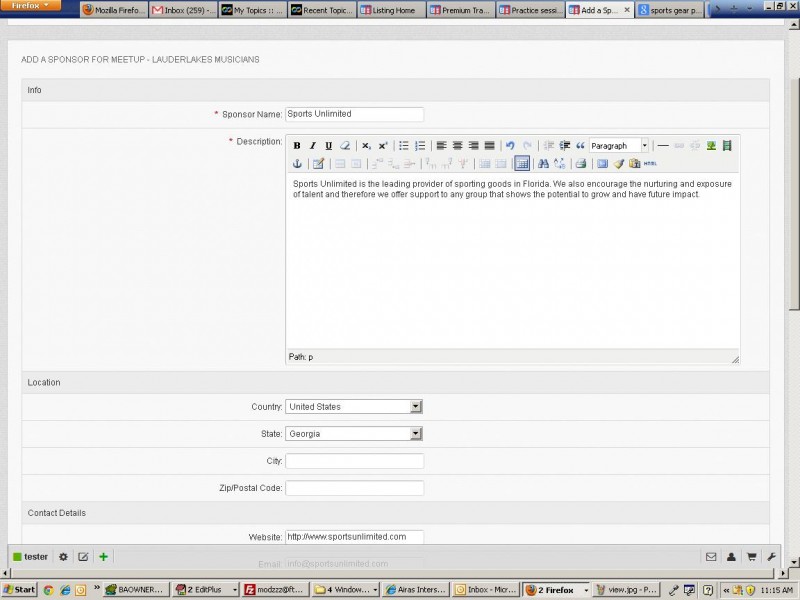Expand the 4 Windows taskbar group arrow

[376, 590]
